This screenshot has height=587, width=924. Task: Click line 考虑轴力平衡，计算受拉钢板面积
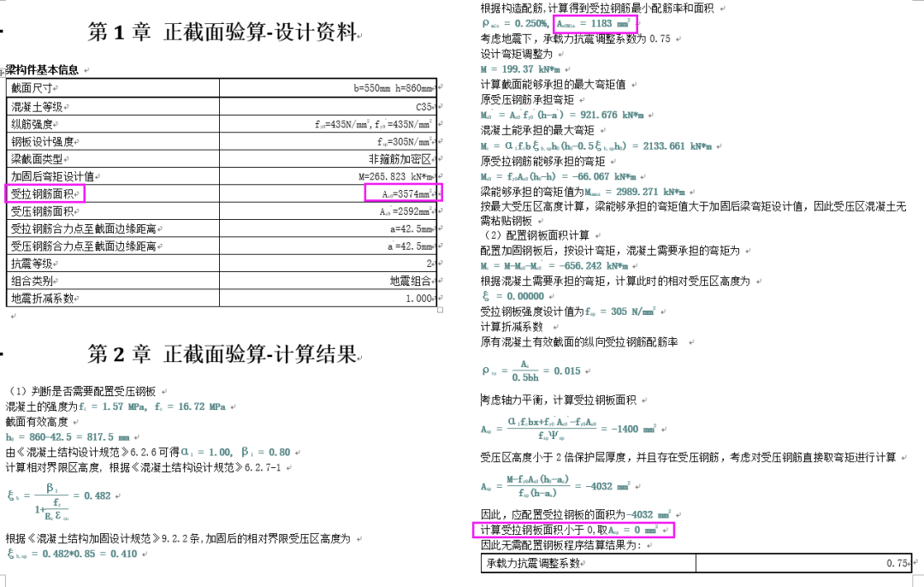pos(559,400)
